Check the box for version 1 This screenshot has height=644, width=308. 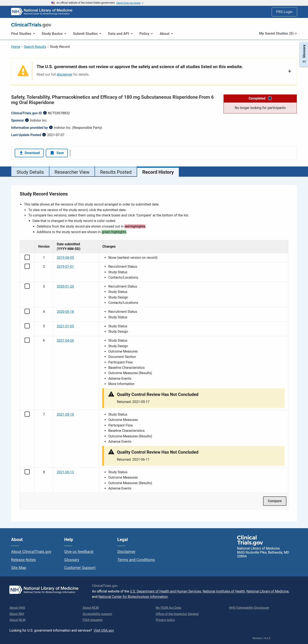(27, 257)
